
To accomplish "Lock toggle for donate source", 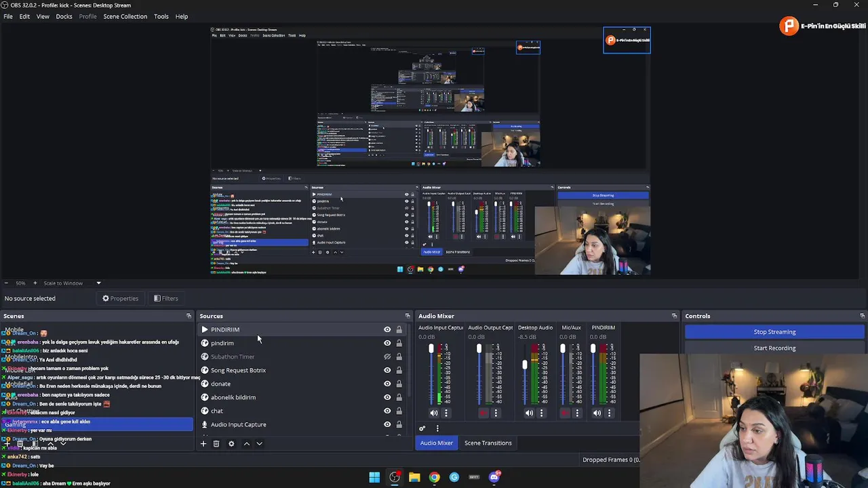I will [x=399, y=384].
